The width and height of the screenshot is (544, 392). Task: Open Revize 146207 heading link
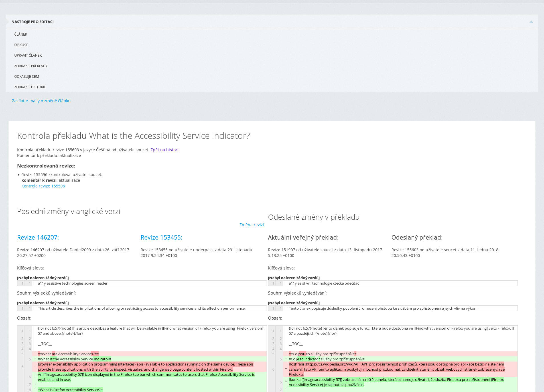(38, 238)
